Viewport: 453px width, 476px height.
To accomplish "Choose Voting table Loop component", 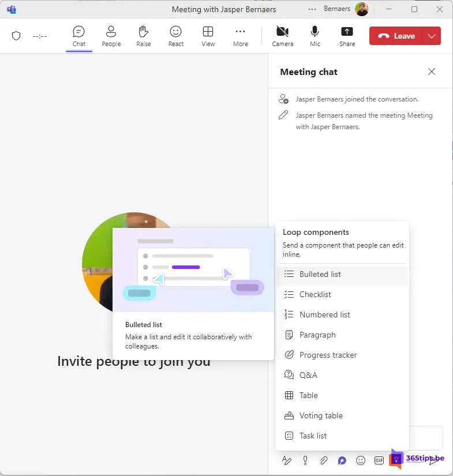I will point(321,415).
